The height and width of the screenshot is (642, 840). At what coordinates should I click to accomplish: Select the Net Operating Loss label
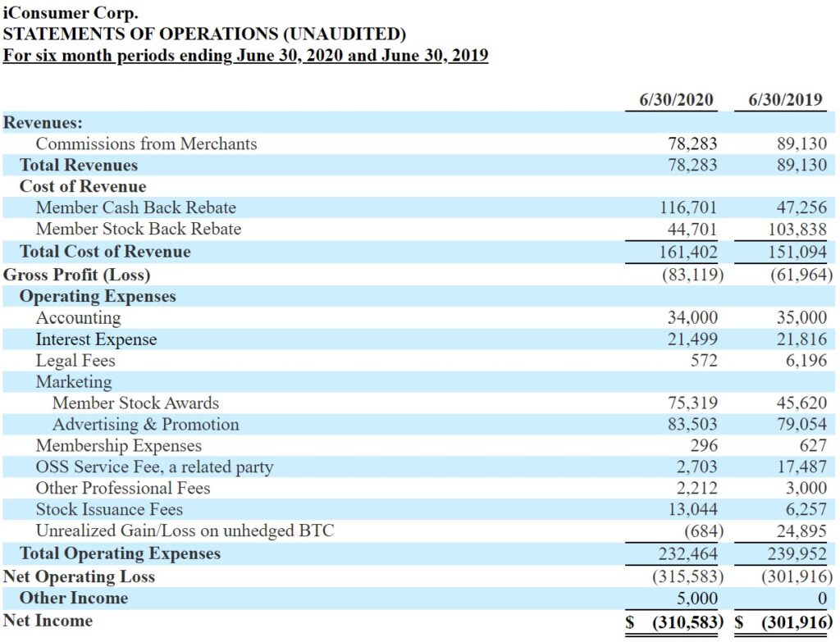pyautogui.click(x=79, y=576)
